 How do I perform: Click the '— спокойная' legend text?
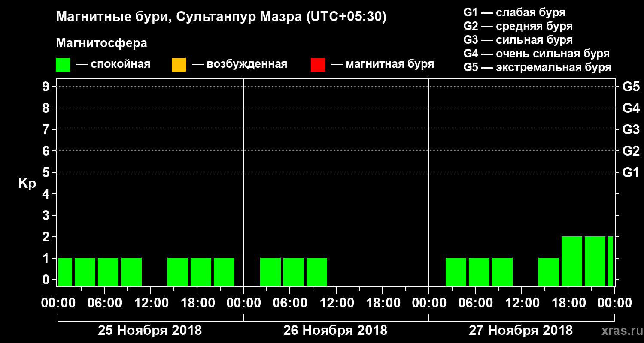coord(113,65)
